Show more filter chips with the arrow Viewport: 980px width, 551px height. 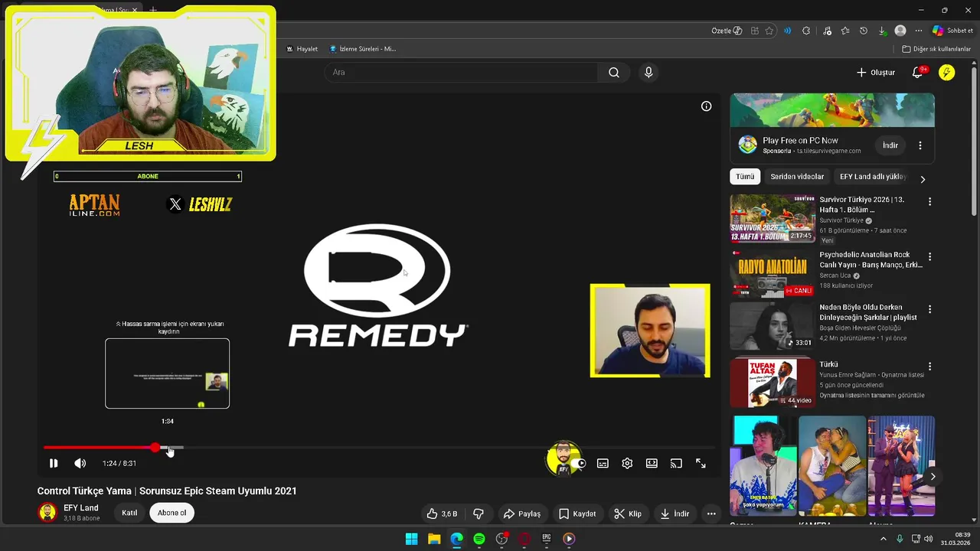[x=923, y=178]
